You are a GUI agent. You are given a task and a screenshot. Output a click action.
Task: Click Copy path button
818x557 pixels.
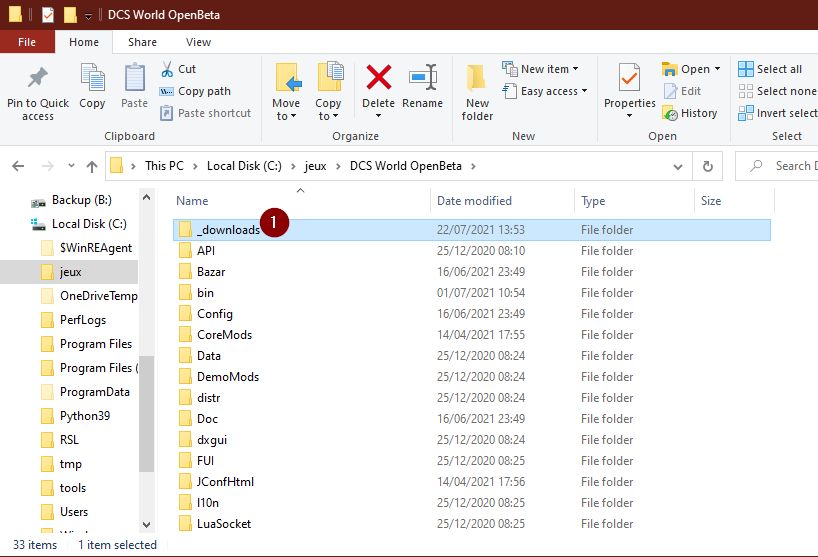[x=196, y=91]
